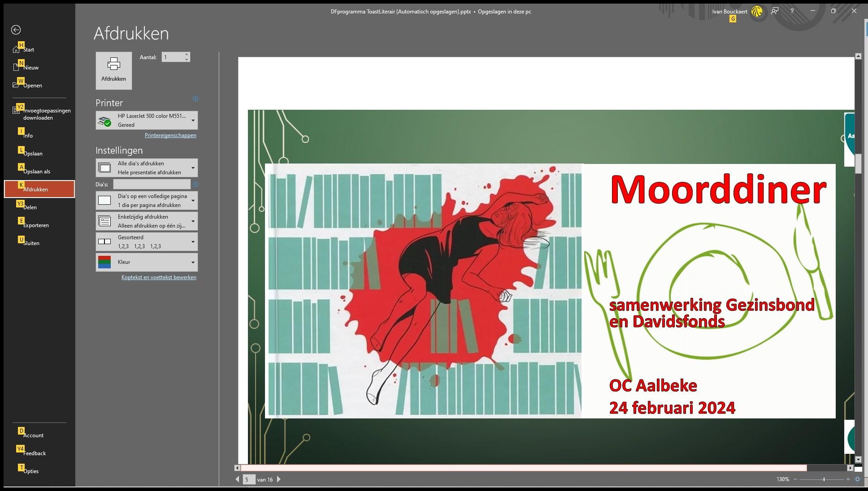Click Koptekst en voettekst bewerken link
Screen dimensions: 868x491
pyautogui.click(x=159, y=277)
